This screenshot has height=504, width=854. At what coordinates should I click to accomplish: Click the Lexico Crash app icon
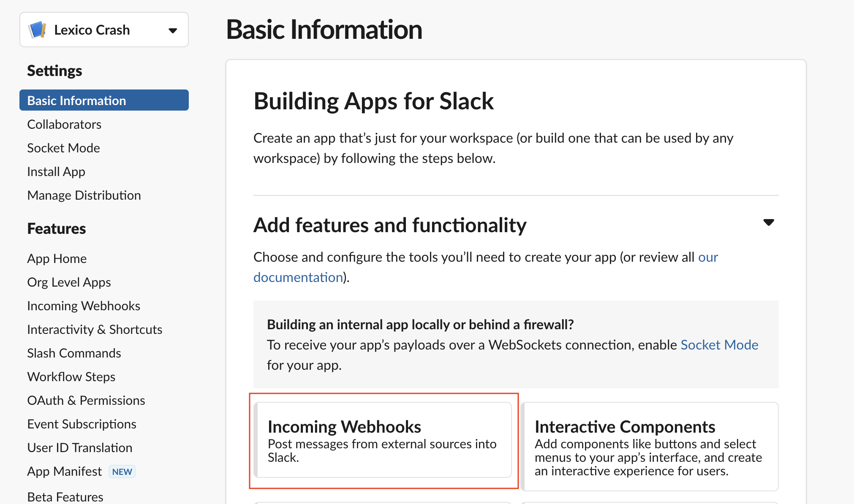(37, 30)
